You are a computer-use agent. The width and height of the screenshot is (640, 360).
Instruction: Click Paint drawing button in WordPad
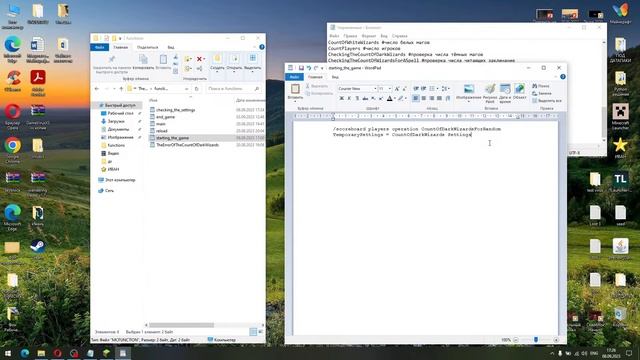(x=490, y=93)
